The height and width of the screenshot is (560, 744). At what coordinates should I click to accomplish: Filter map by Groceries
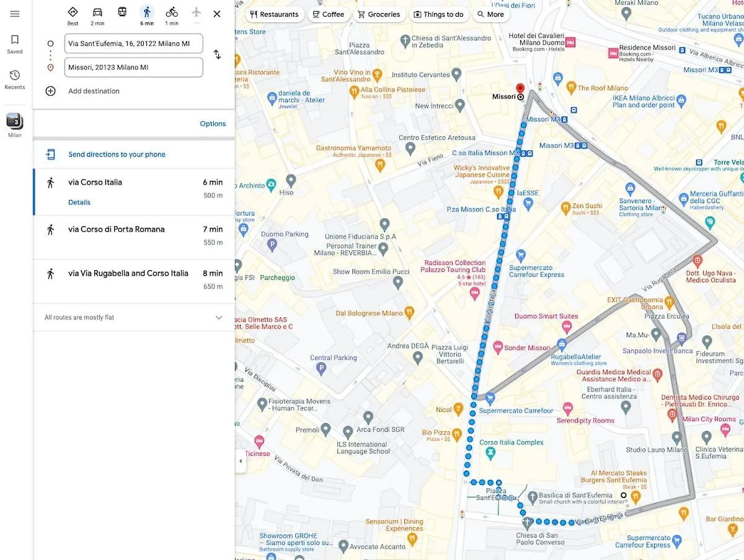(x=379, y=14)
